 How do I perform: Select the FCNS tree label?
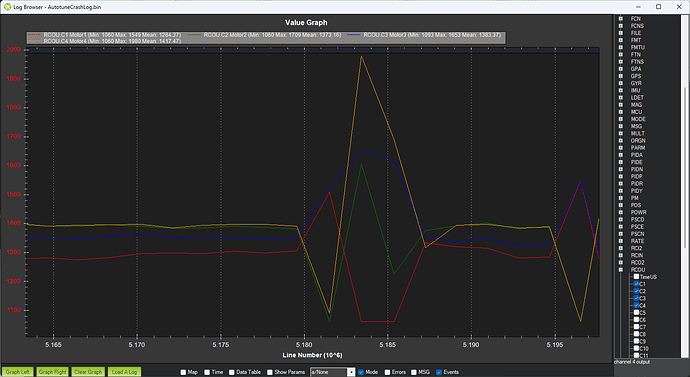[637, 26]
